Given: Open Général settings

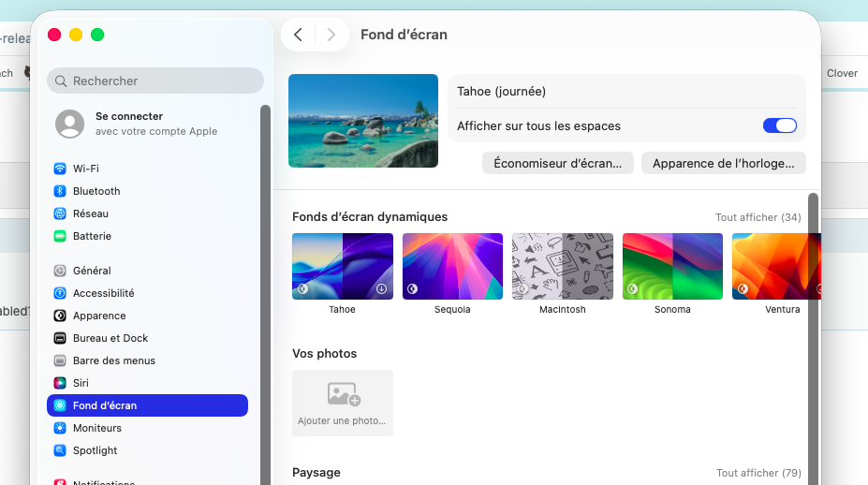Looking at the screenshot, I should 147,271.
